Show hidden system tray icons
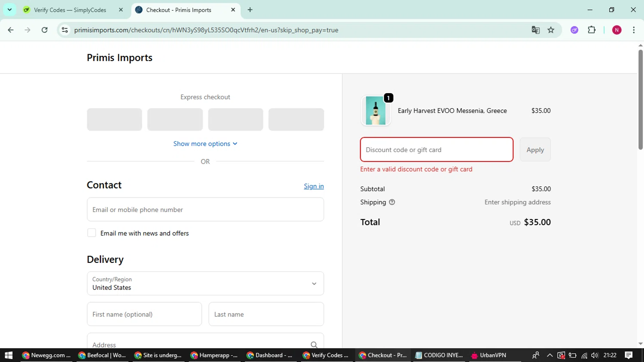The width and height of the screenshot is (644, 362). (x=550, y=355)
